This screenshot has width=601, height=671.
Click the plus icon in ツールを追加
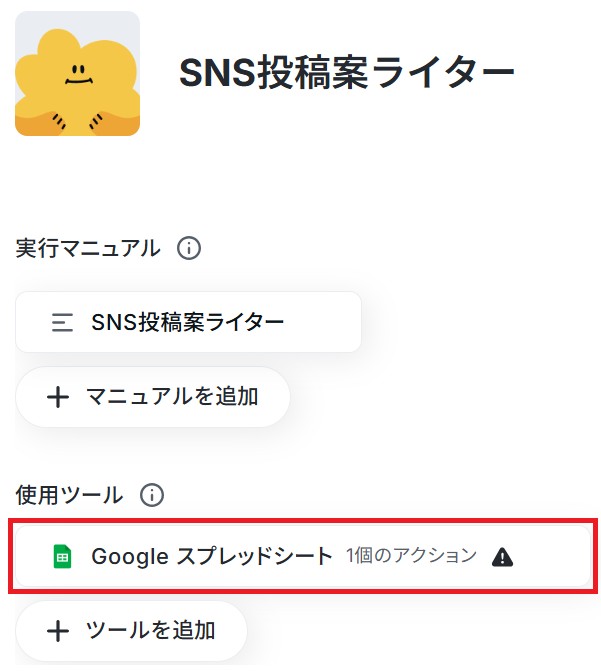[x=58, y=632]
